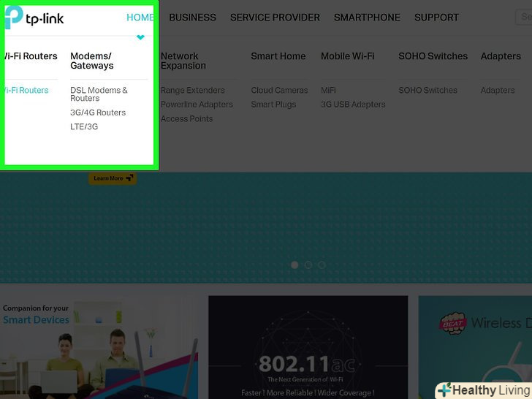Click the Mobile Wi-Fi heading

tap(348, 56)
